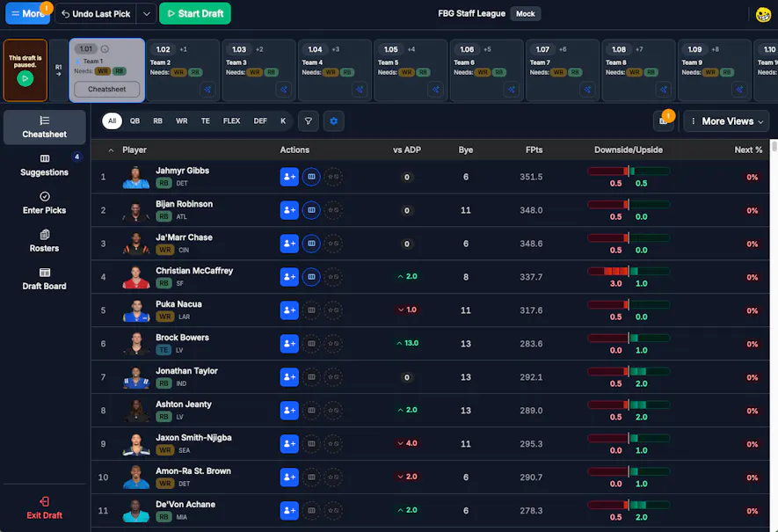Sort by the Bye column header
This screenshot has height=532, width=778.
pyautogui.click(x=465, y=149)
